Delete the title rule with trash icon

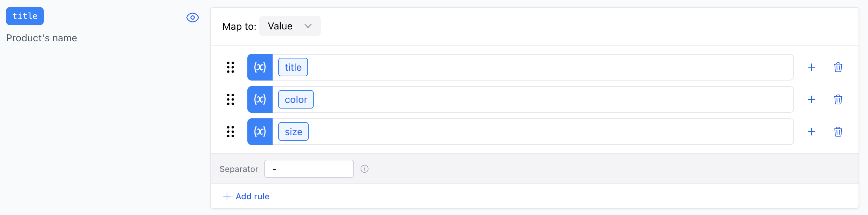838,67
